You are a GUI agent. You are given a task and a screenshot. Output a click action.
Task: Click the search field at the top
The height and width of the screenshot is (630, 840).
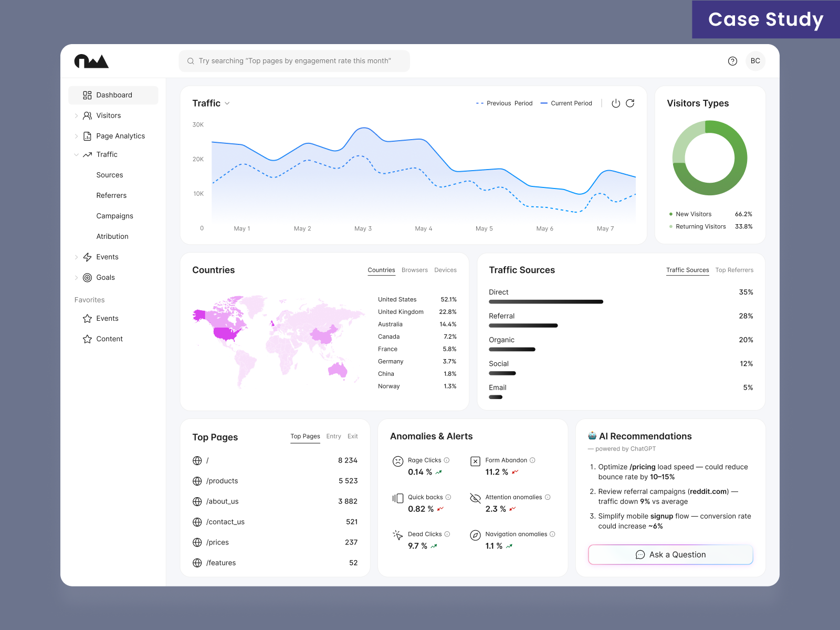pyautogui.click(x=294, y=61)
